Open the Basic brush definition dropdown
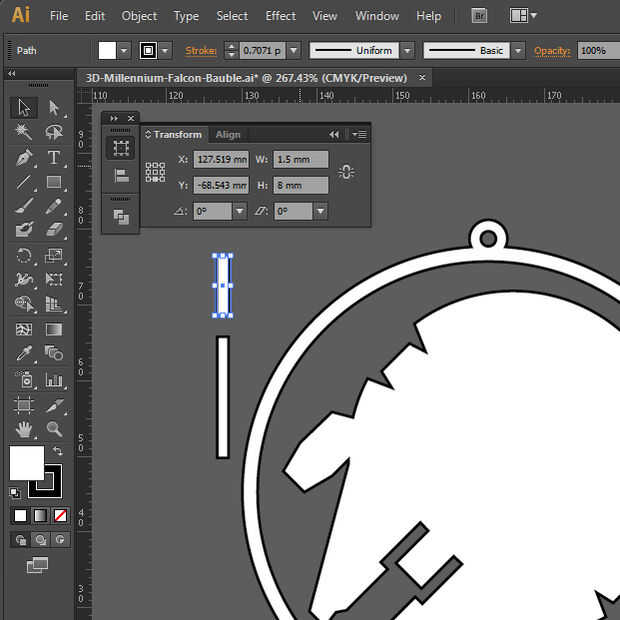This screenshot has height=620, width=620. point(517,51)
